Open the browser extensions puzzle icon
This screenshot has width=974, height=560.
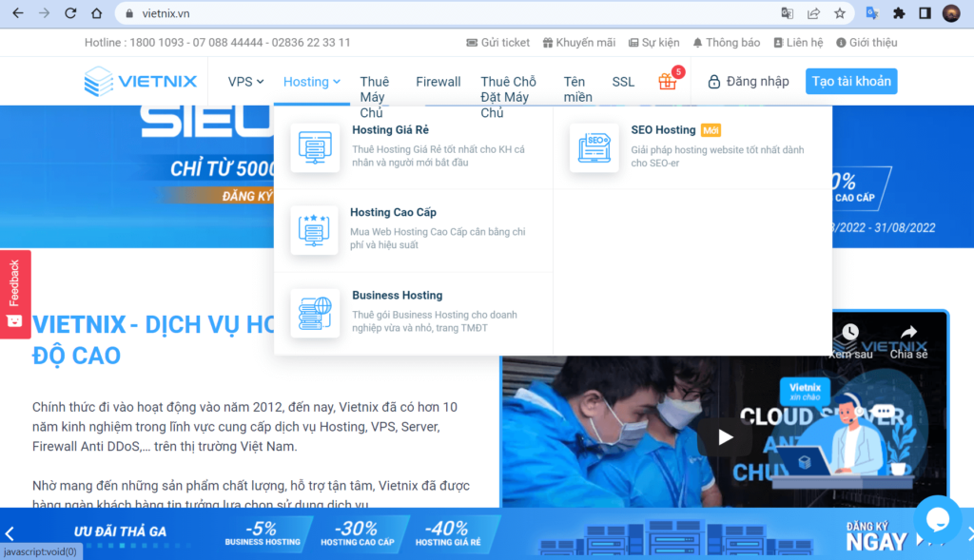897,13
